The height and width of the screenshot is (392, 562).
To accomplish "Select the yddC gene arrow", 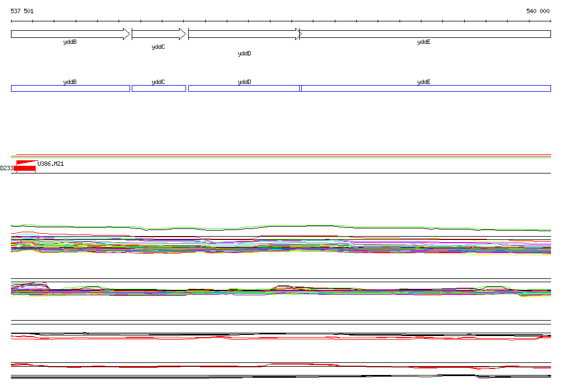I will tap(159, 34).
